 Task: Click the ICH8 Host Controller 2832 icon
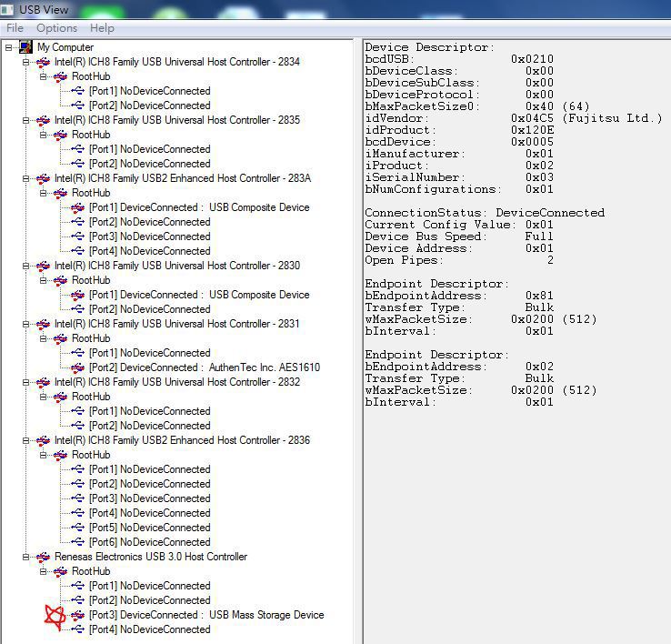coord(43,382)
